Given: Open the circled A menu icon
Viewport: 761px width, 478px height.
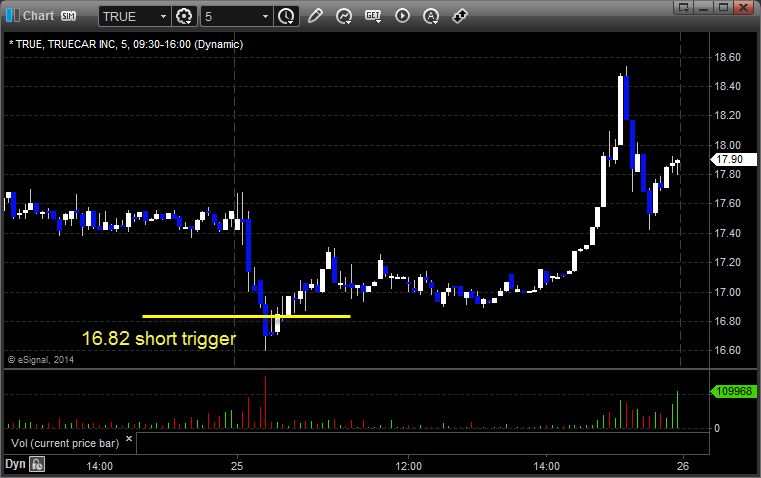Looking at the screenshot, I should click(430, 16).
